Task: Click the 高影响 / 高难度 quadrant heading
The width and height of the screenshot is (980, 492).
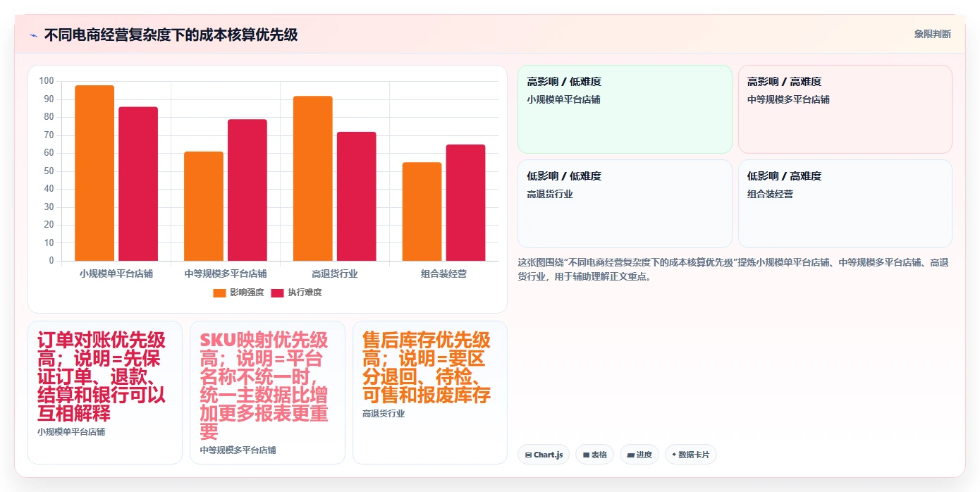Action: point(785,82)
